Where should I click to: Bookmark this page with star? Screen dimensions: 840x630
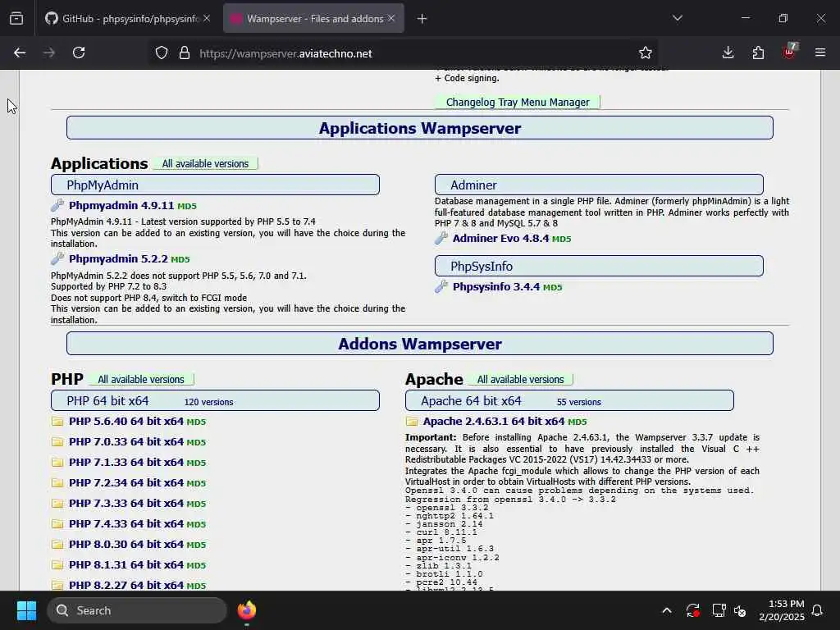tap(646, 53)
